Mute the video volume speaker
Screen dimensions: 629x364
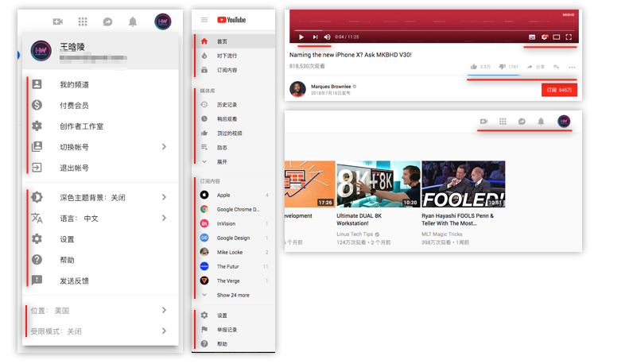pyautogui.click(x=328, y=37)
